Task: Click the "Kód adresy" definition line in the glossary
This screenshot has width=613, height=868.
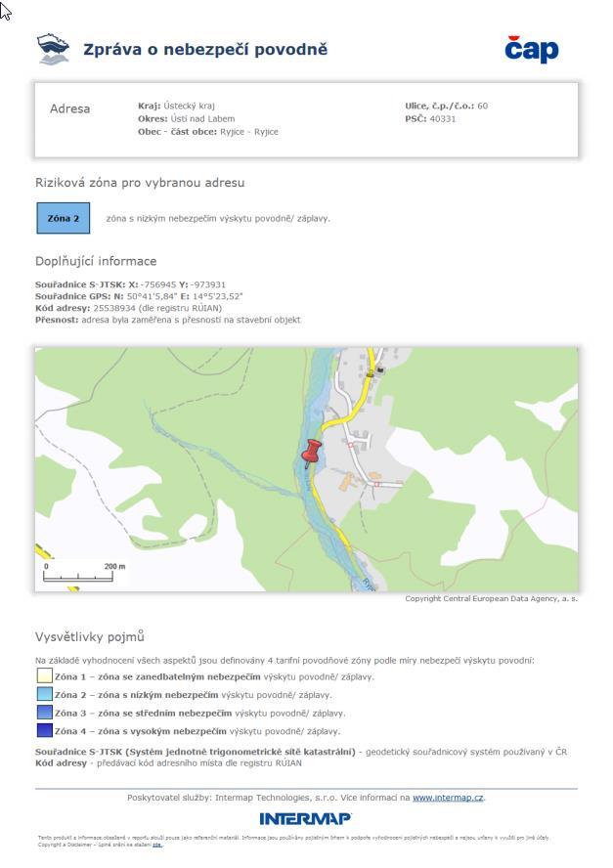Action: 168,762
